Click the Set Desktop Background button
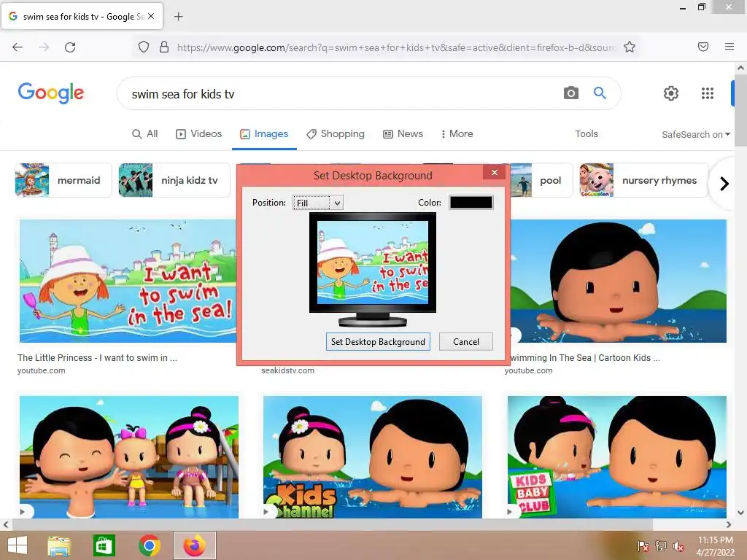The image size is (747, 560). click(378, 342)
